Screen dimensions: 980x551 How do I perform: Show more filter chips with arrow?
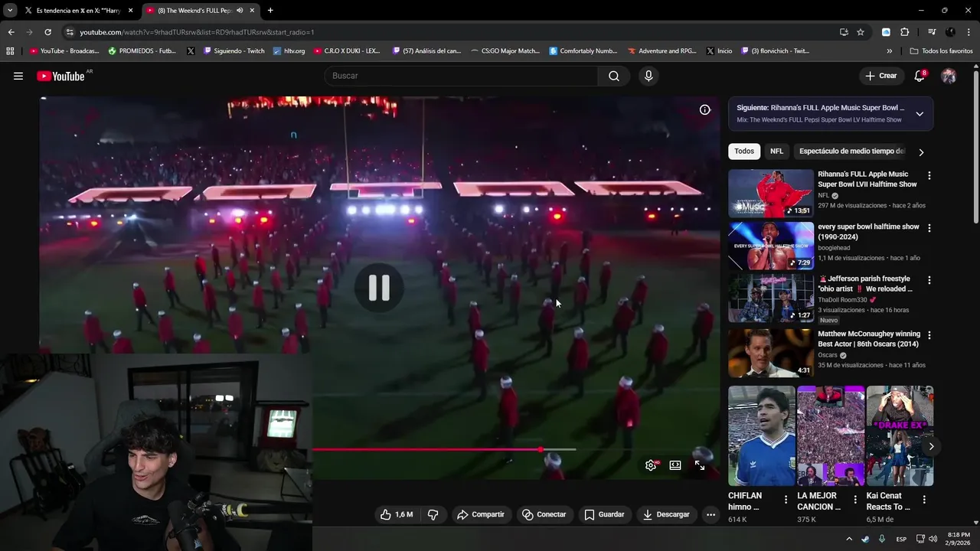pyautogui.click(x=921, y=152)
